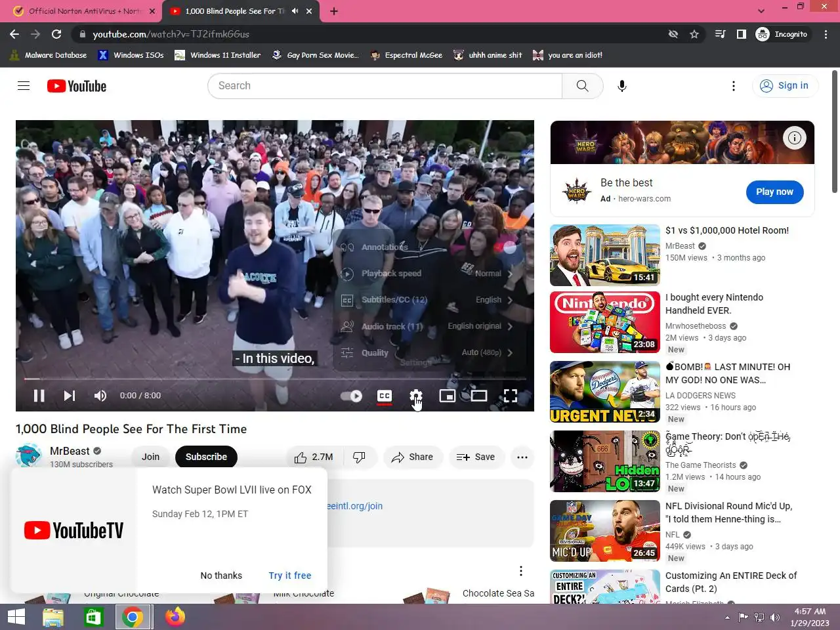The image size is (840, 630).
Task: Dismiss YouTube TV promo with No thanks
Action: [x=221, y=576]
